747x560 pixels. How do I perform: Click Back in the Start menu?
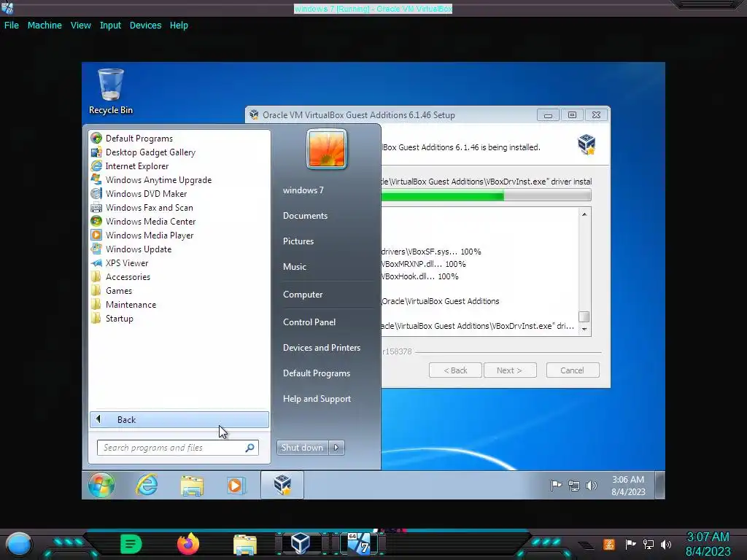pos(179,419)
